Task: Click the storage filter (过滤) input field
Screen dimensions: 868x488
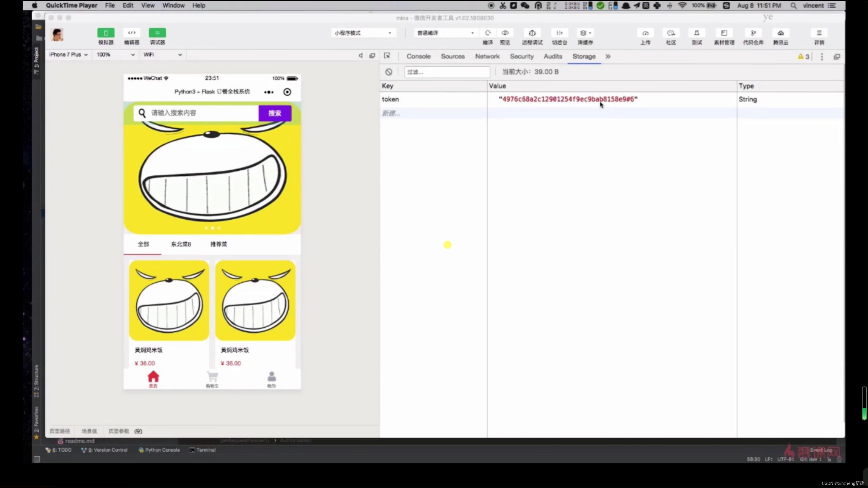Action: [447, 72]
